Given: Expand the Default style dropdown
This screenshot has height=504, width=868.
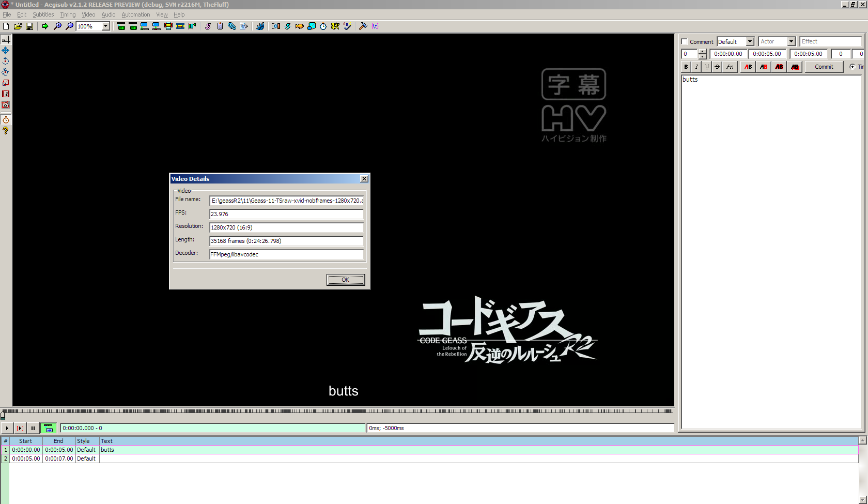Looking at the screenshot, I should 750,41.
